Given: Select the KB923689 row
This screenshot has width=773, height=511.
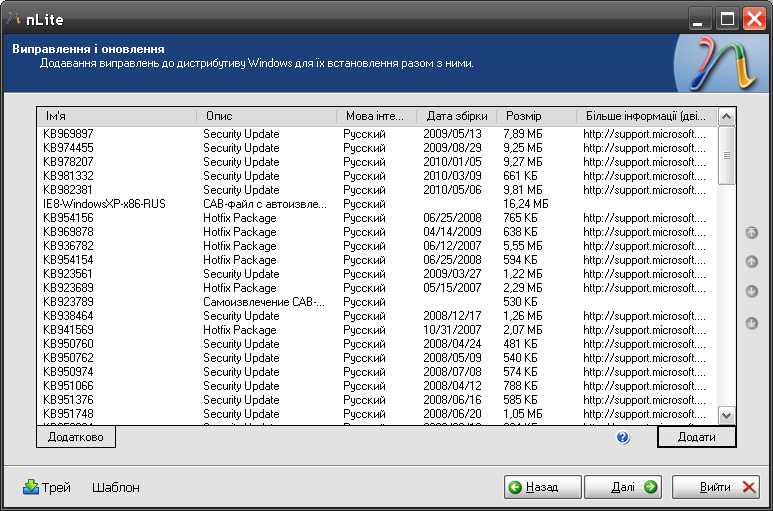Looking at the screenshot, I should pyautogui.click(x=377, y=288).
